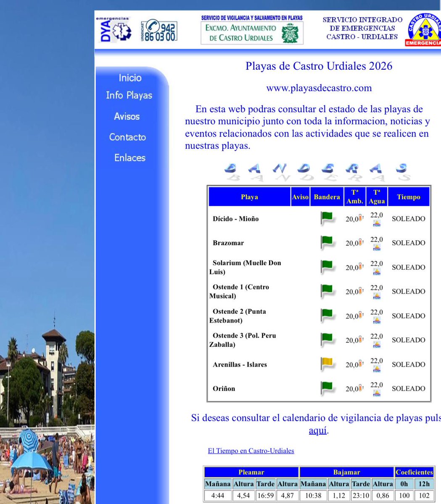This screenshot has height=504, width=441.
Task: Click the 4:44 morning high tide cell
Action: tap(218, 496)
